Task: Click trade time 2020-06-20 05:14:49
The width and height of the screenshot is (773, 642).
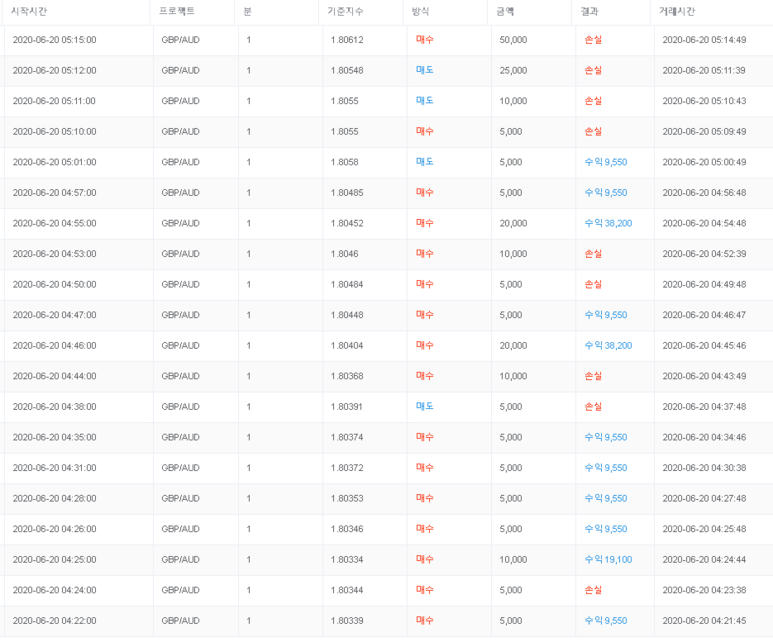Action: click(x=704, y=40)
